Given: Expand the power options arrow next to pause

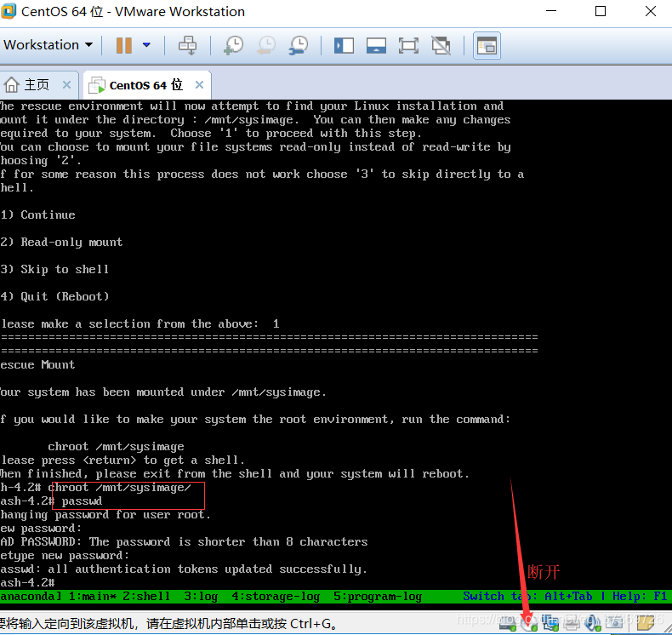Looking at the screenshot, I should tap(146, 44).
